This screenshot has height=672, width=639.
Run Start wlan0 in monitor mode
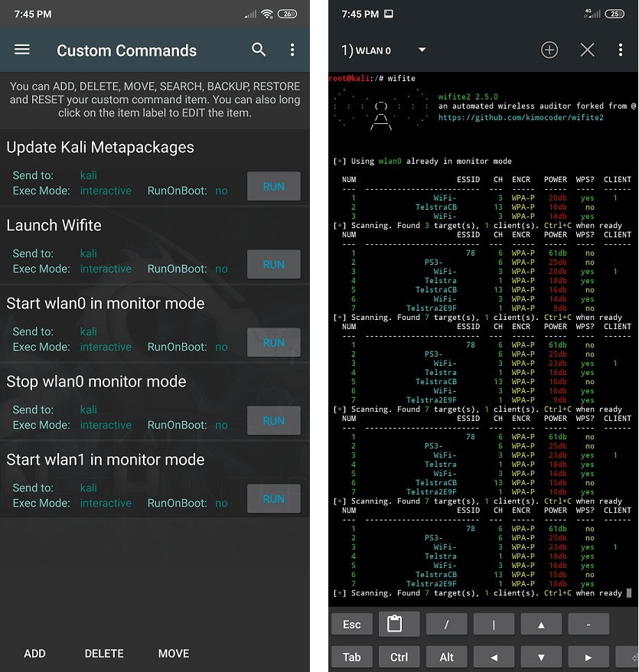coord(273,343)
